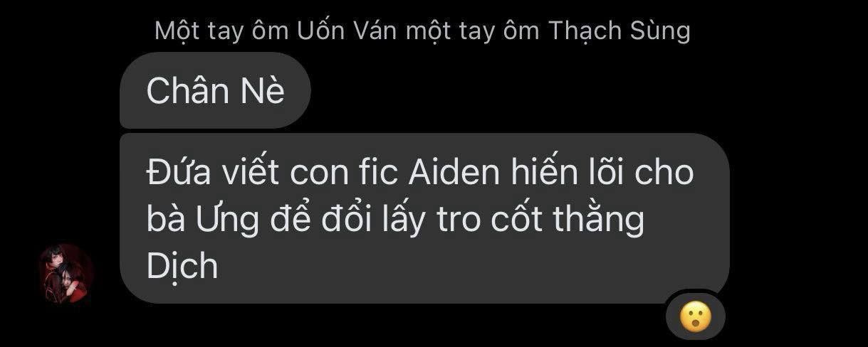This screenshot has width=868, height=347.
Task: Tap the sender's profile avatar
Action: coord(66,274)
